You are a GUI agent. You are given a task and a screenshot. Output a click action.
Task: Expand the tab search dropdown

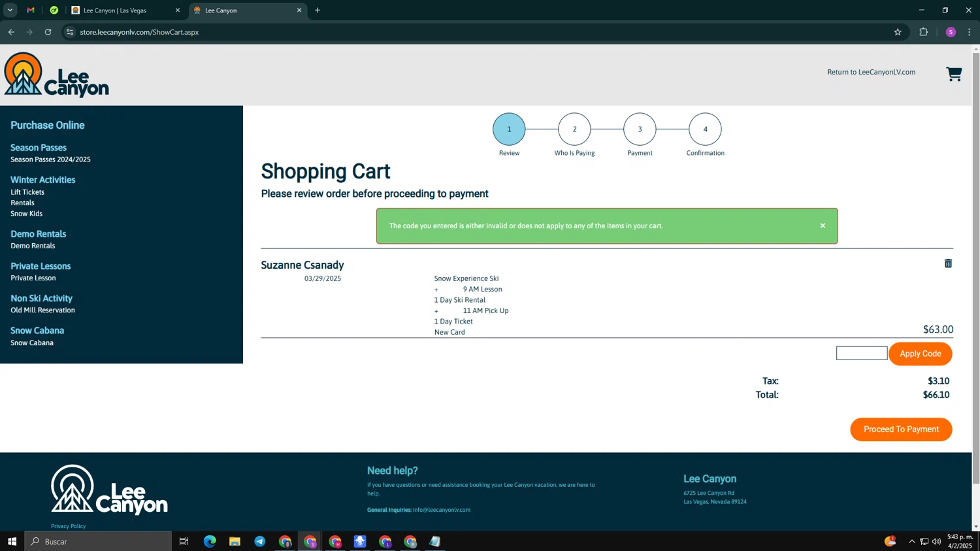10,10
